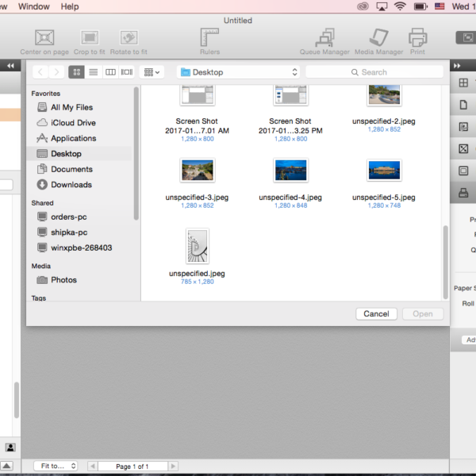
Task: Click the Print toolbar icon
Action: [x=417, y=38]
